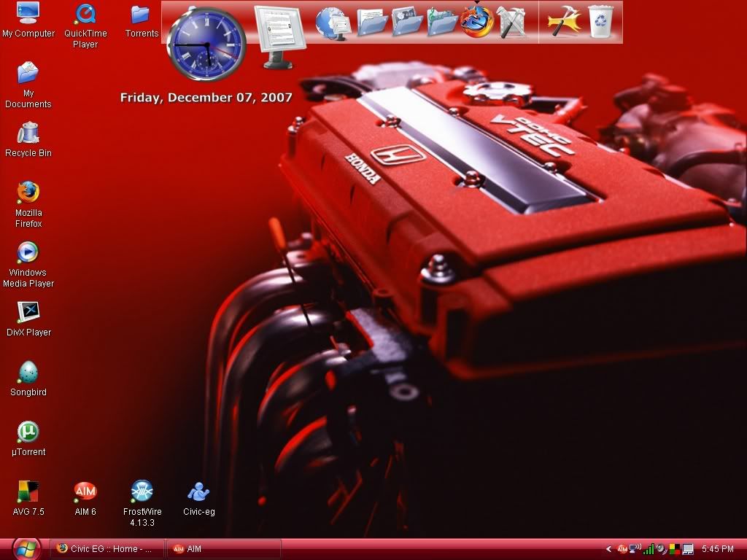747x560 pixels.
Task: Open the Torrents folder on desktop
Action: click(142, 21)
